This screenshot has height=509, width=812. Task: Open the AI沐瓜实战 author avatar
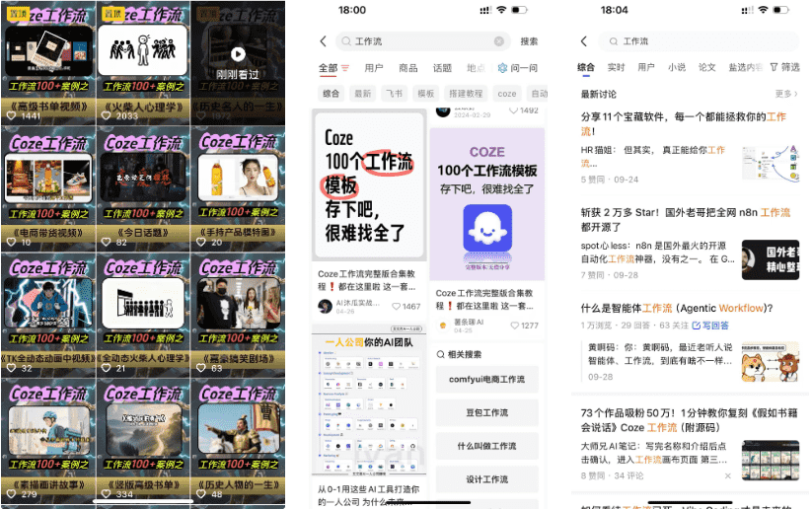325,306
